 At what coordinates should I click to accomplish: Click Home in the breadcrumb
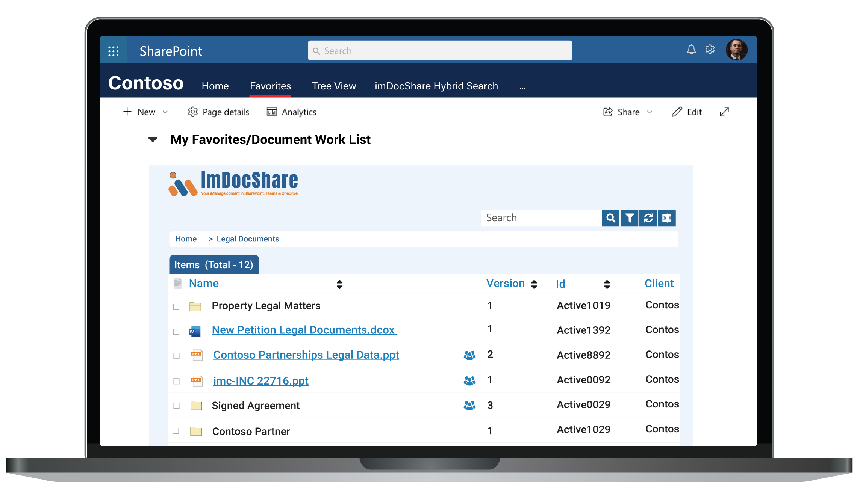[186, 239]
